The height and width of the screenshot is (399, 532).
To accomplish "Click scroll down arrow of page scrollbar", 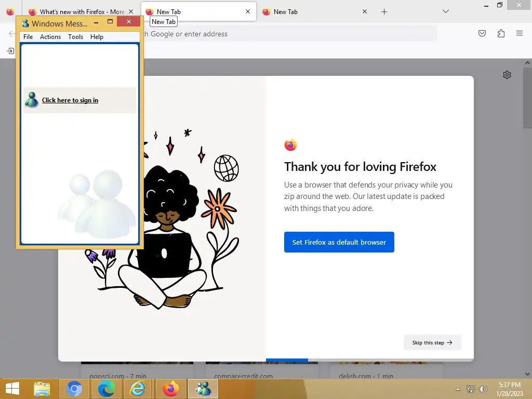I will (x=528, y=374).
